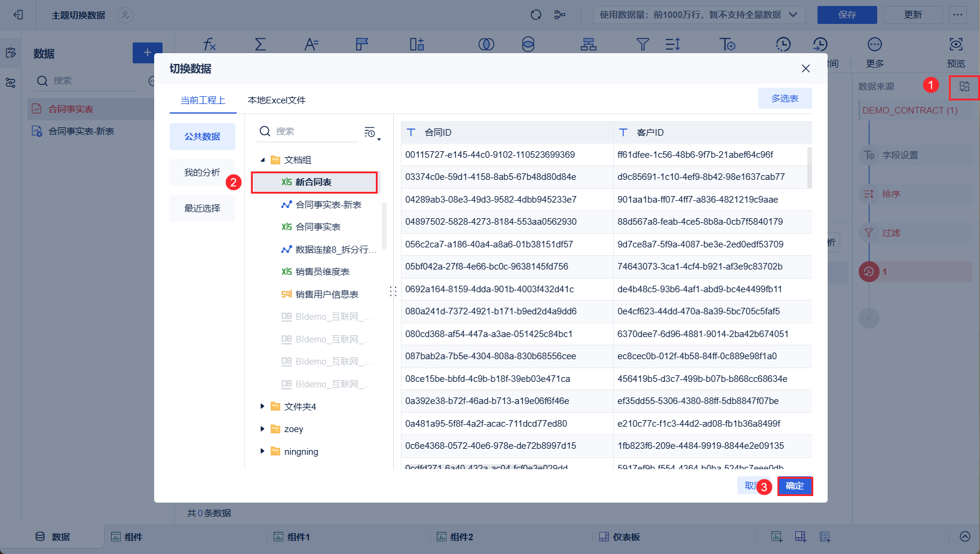Click the 字段设置 step in right panel
The width and height of the screenshot is (980, 554).
(915, 155)
